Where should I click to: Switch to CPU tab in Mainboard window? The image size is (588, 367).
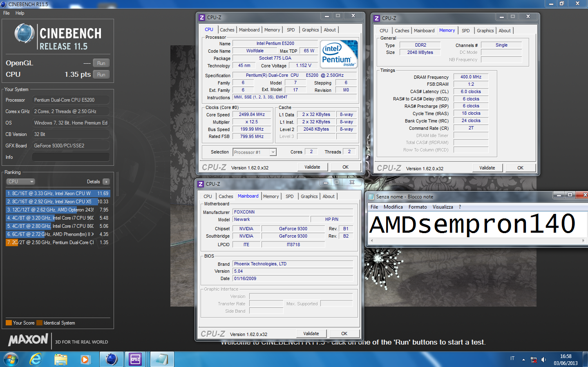(x=208, y=196)
